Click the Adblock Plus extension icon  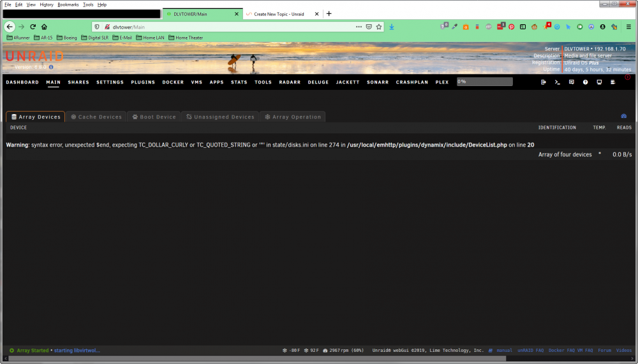pos(489,27)
